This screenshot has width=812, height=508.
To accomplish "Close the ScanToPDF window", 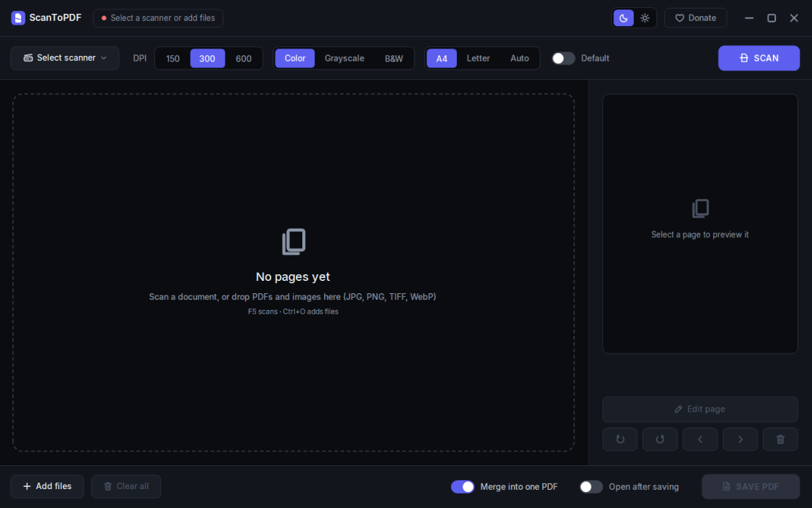I will coord(794,18).
